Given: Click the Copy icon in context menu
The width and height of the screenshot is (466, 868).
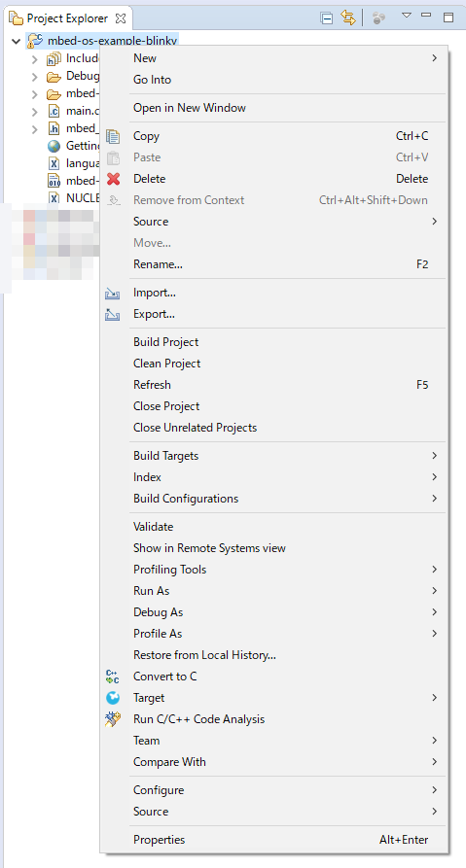Looking at the screenshot, I should click(x=113, y=136).
